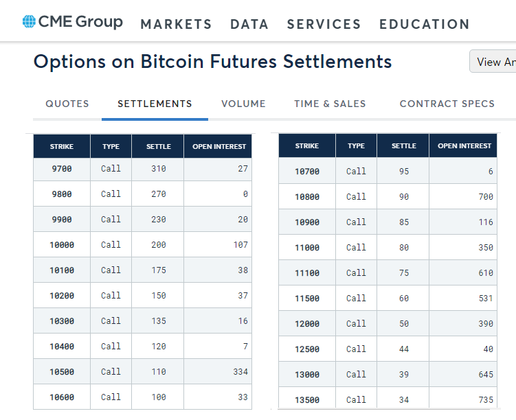Viewport: 516px width, 420px height.
Task: Go to the CONTRACT SPECS tab
Action: click(447, 104)
